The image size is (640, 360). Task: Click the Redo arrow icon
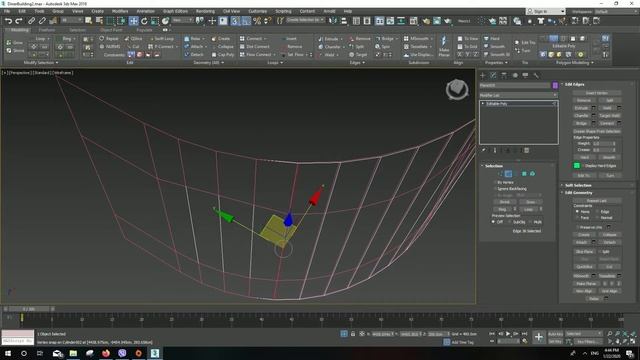[x=18, y=21]
